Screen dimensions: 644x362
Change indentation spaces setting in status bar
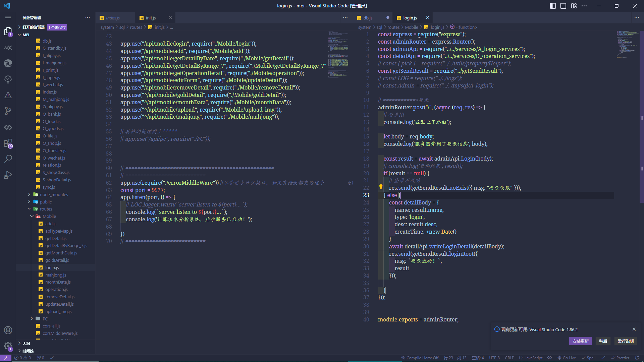(x=478, y=358)
